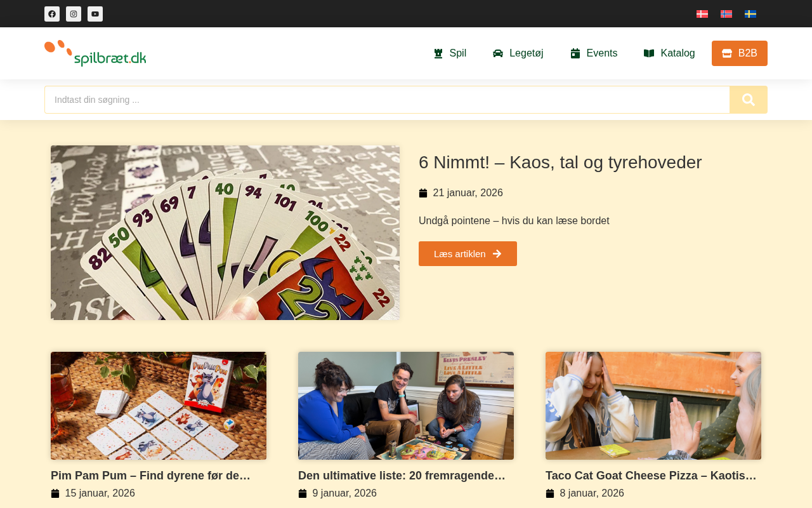Click the orange B2B button
The width and height of the screenshot is (812, 508).
pos(740,53)
